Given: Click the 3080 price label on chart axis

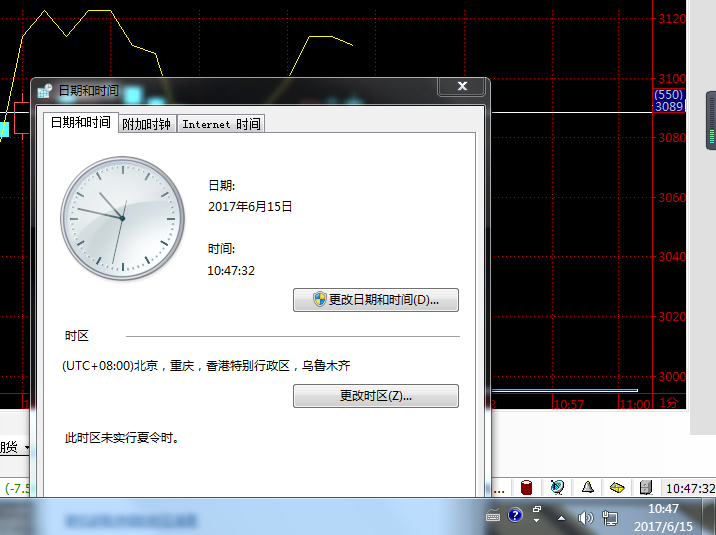Looking at the screenshot, I should (672, 137).
